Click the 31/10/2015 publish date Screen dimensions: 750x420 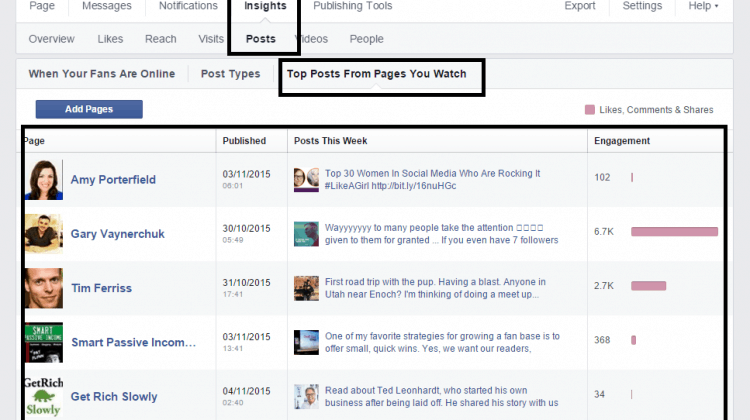click(x=246, y=287)
